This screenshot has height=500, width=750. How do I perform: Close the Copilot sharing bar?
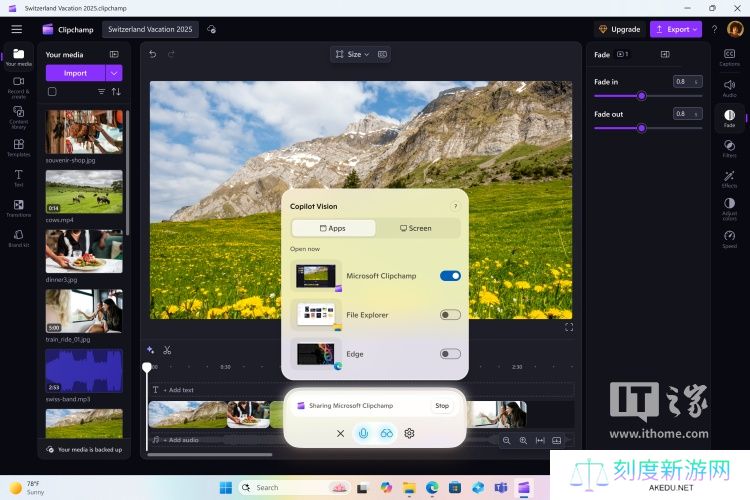(x=341, y=433)
